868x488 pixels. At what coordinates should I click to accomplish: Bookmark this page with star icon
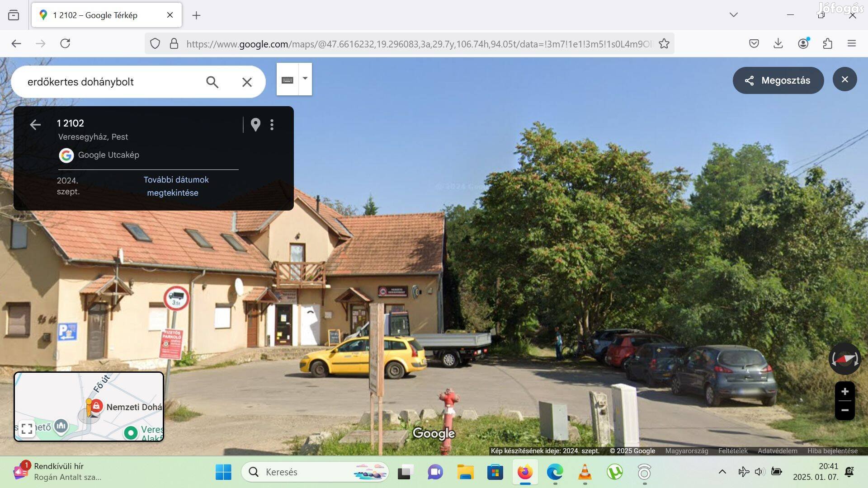664,44
